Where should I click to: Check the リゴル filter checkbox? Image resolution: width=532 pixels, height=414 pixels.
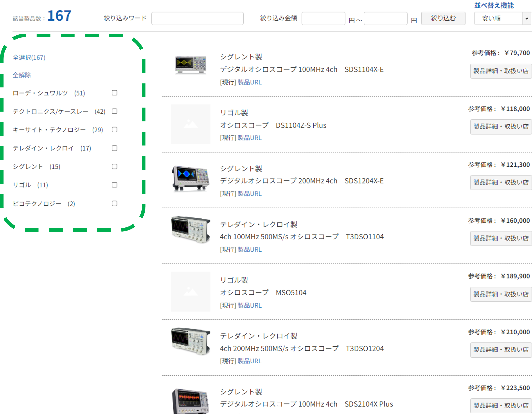point(115,185)
